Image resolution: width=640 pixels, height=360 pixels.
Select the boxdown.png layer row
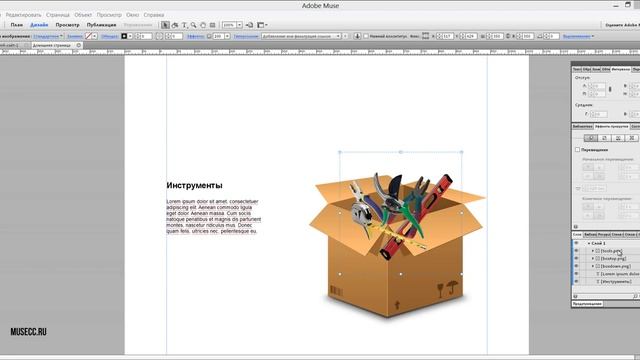pyautogui.click(x=606, y=266)
